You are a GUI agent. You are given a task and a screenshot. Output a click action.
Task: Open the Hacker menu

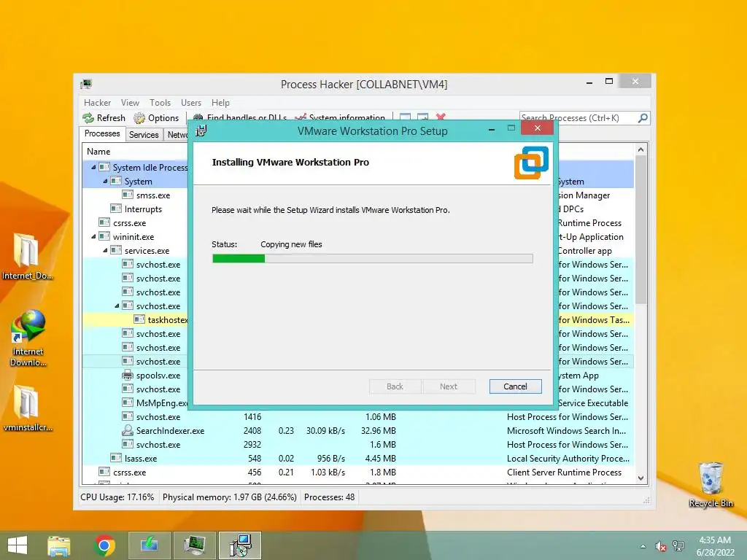pos(97,102)
